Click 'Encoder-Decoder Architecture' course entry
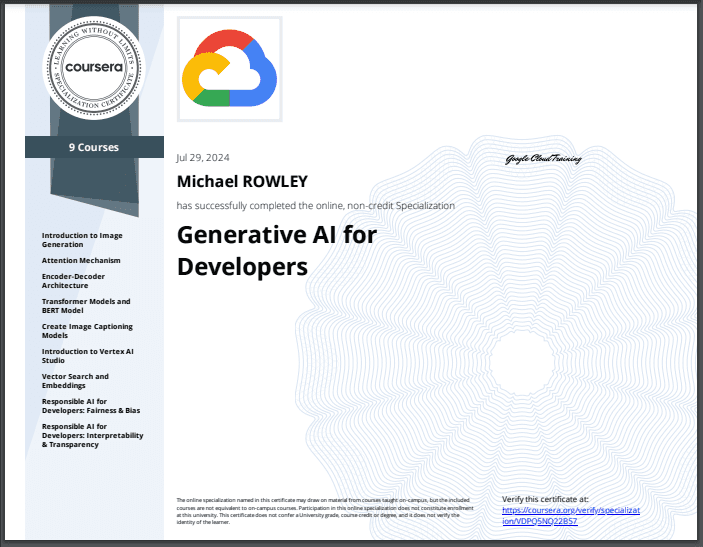 click(x=74, y=281)
